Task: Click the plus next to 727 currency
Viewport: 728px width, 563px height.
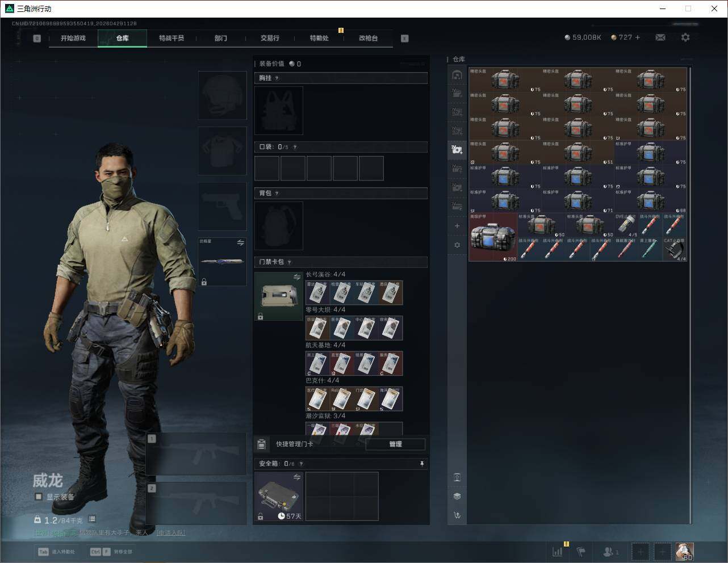Action: [x=638, y=37]
